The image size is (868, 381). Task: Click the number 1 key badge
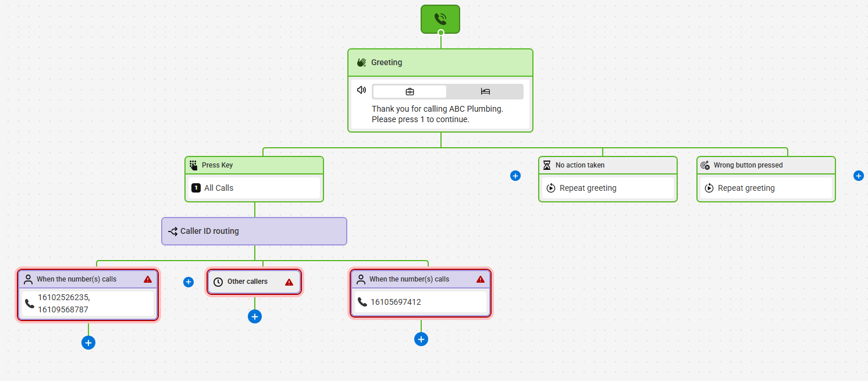(196, 188)
